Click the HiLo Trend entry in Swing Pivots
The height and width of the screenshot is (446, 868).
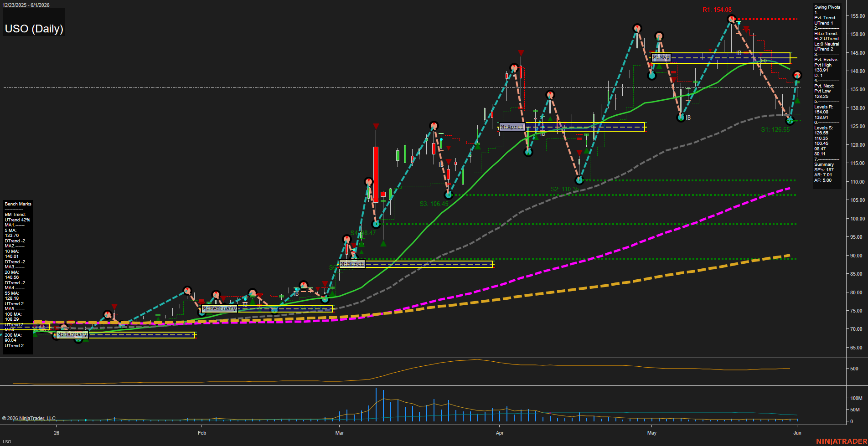click(x=826, y=34)
